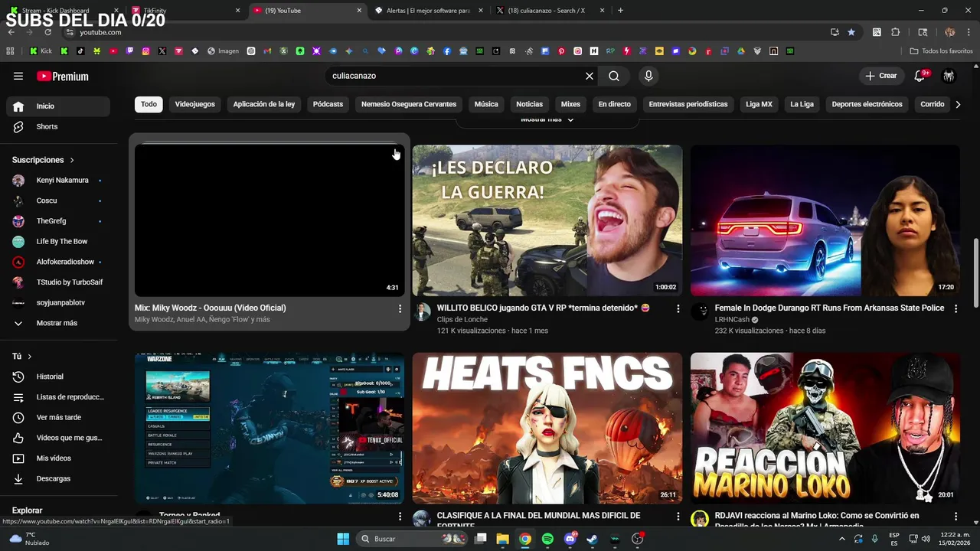The height and width of the screenshot is (551, 980).
Task: Play the Reacción Marino Loko thumbnail
Action: [x=825, y=428]
